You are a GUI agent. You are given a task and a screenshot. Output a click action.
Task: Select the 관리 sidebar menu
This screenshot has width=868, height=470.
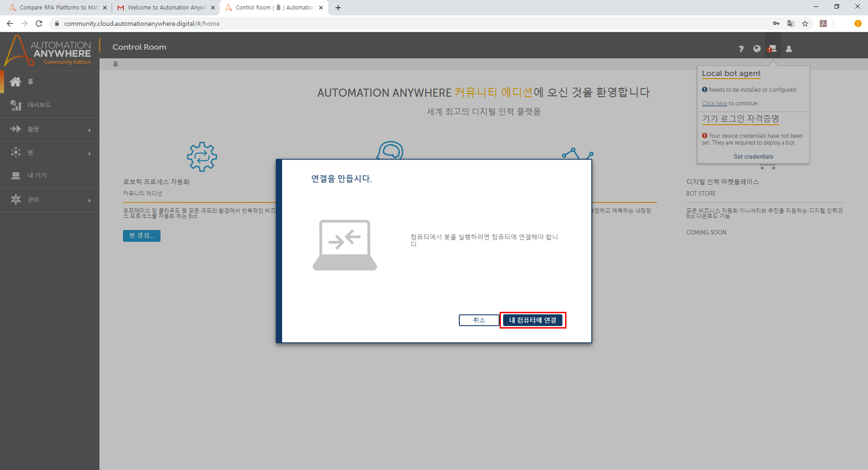point(50,199)
